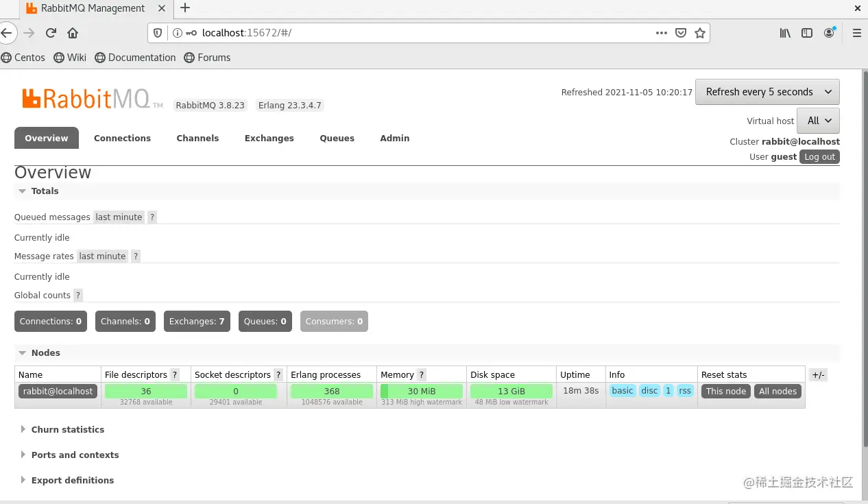The height and width of the screenshot is (504, 868).
Task: Switch to the Channels tab
Action: (x=197, y=138)
